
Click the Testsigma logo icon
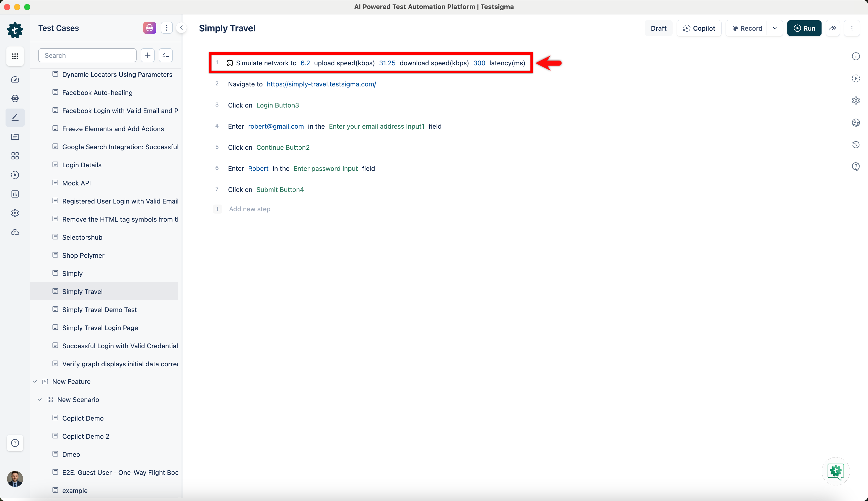[x=15, y=30]
